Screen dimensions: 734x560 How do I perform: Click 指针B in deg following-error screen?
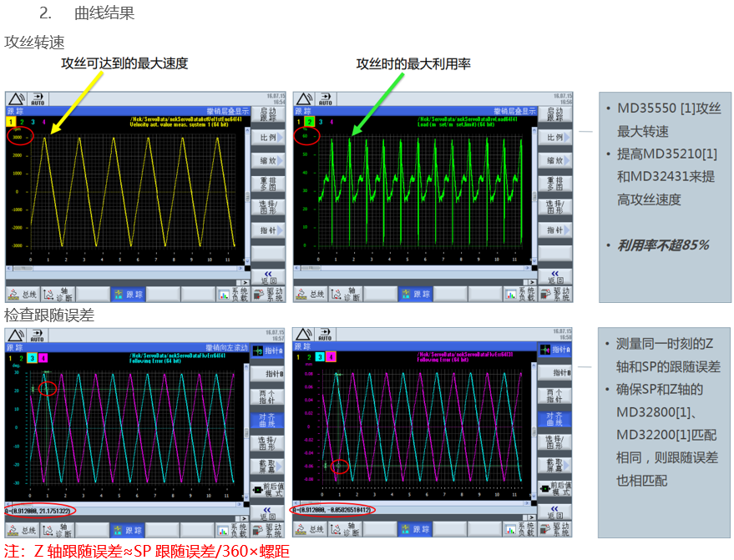coord(267,374)
